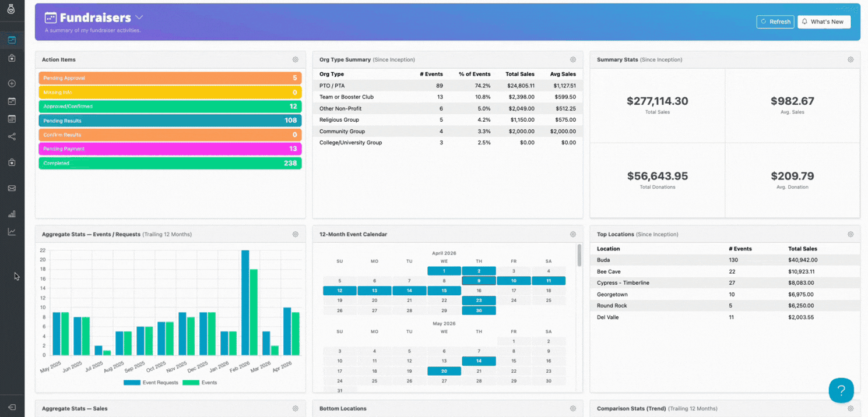The height and width of the screenshot is (417, 868).
Task: Open Action Items panel gear settings
Action: 296,59
